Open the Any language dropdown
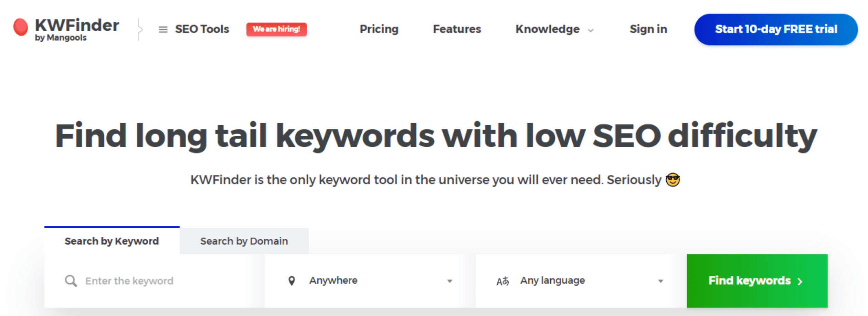This screenshot has height=316, width=868. tap(581, 281)
